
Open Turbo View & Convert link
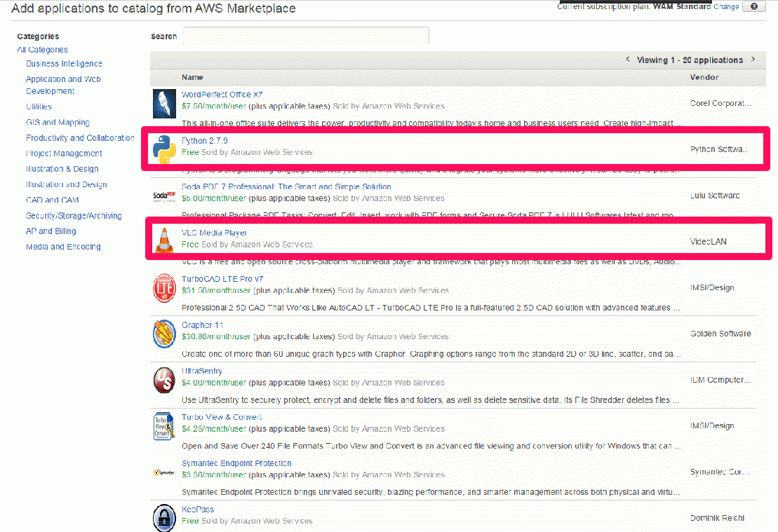(221, 417)
